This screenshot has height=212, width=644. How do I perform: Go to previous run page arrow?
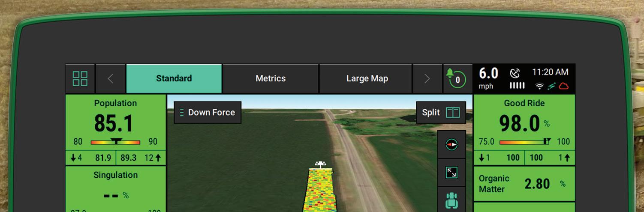pos(111,79)
